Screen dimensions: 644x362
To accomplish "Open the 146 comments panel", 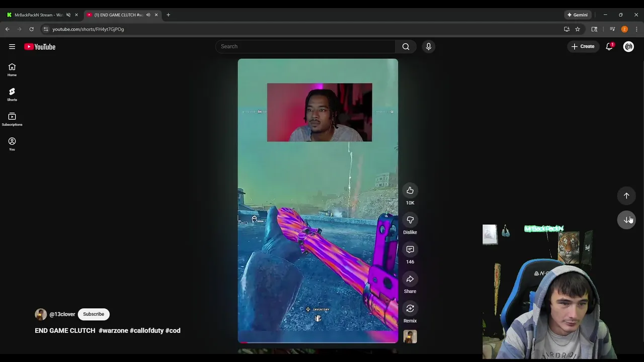I will [410, 250].
